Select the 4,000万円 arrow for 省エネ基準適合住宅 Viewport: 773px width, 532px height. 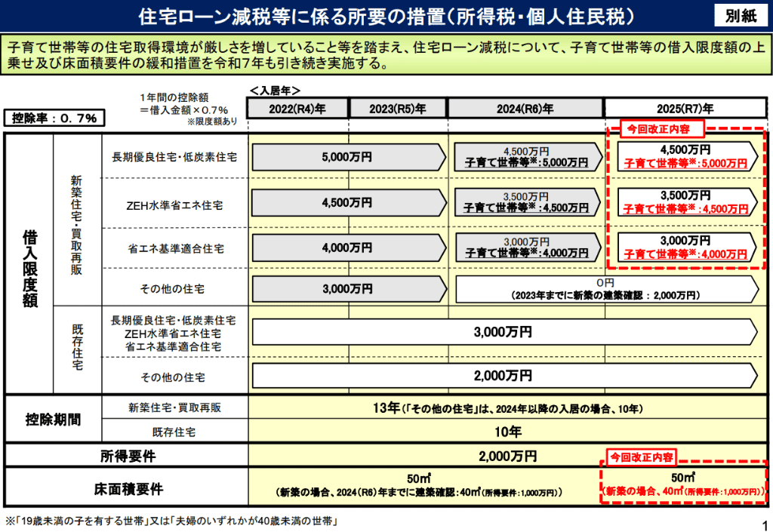point(347,247)
